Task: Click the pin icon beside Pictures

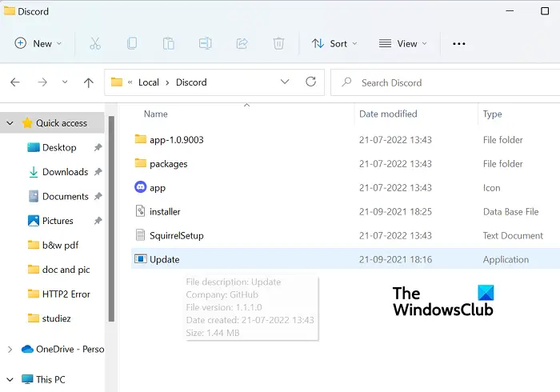Action: tap(98, 221)
